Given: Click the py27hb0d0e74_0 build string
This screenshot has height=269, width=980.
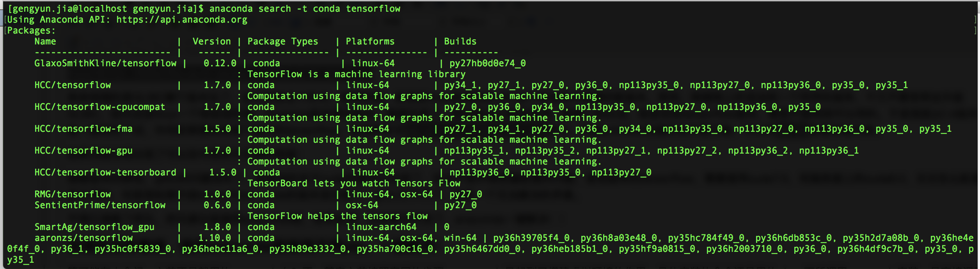Looking at the screenshot, I should tap(488, 63).
